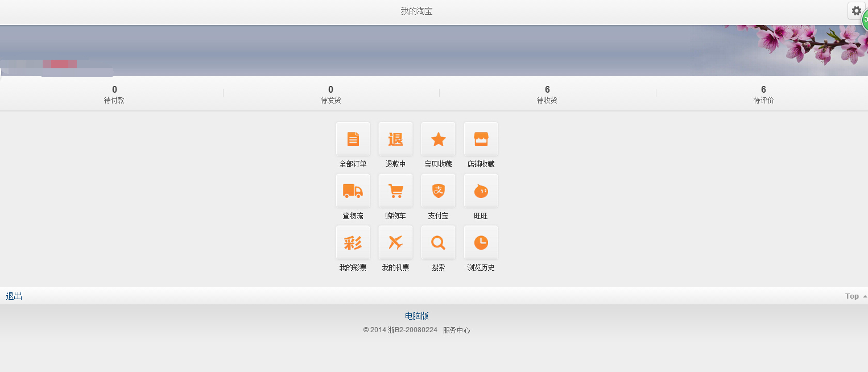
Task: Click the 搜索 magnifier search icon
Action: click(x=438, y=242)
